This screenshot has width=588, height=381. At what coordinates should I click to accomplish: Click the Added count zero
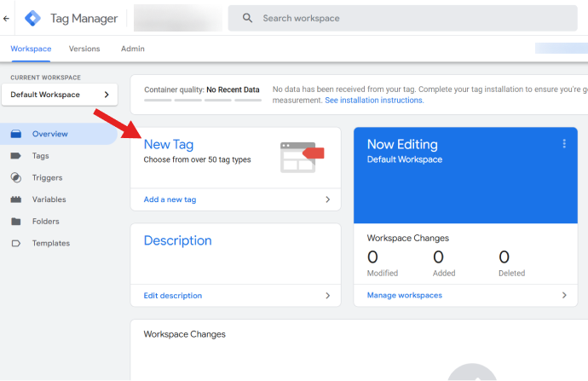click(x=438, y=257)
